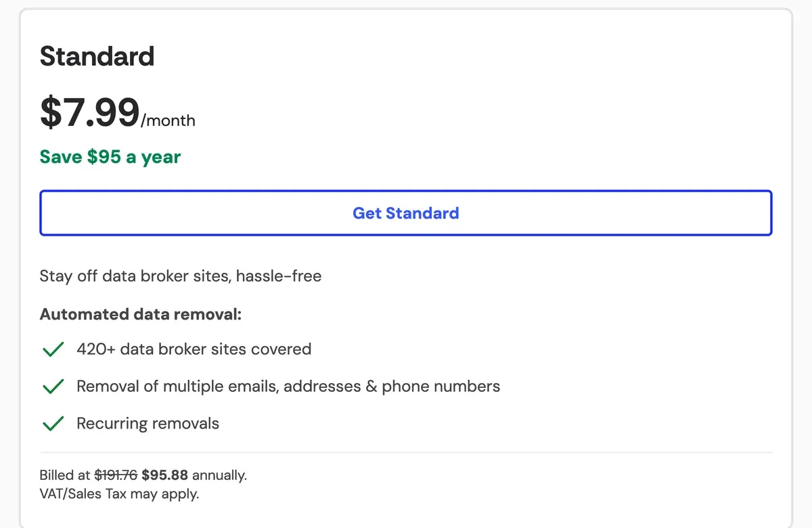
Task: Click the strikethrough $191.76 original price
Action: [x=116, y=475]
